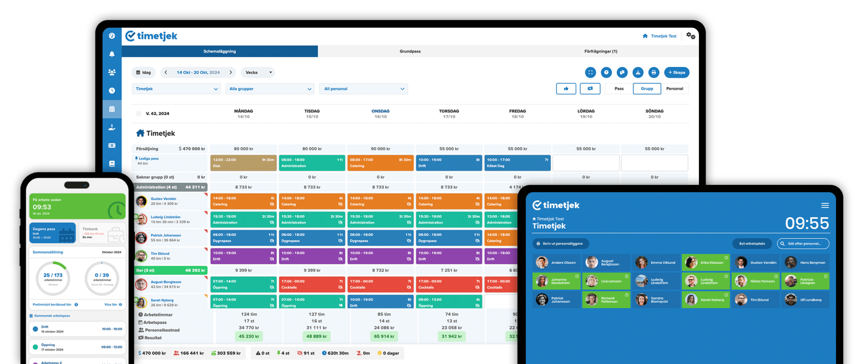Collapse the Administration (4 st) group row
Screen dimensions: 868x364
click(171, 187)
